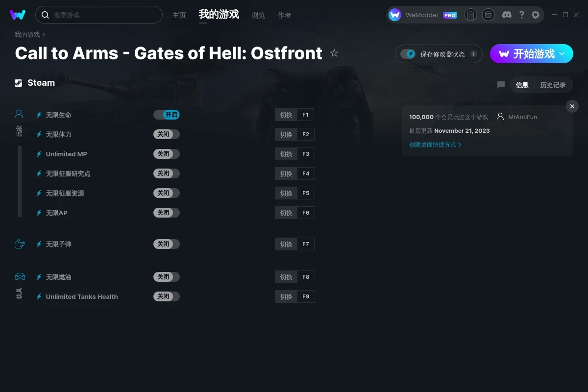Viewport: 588px width, 392px height.
Task: Click the 搜索游戏 search field
Action: click(99, 15)
